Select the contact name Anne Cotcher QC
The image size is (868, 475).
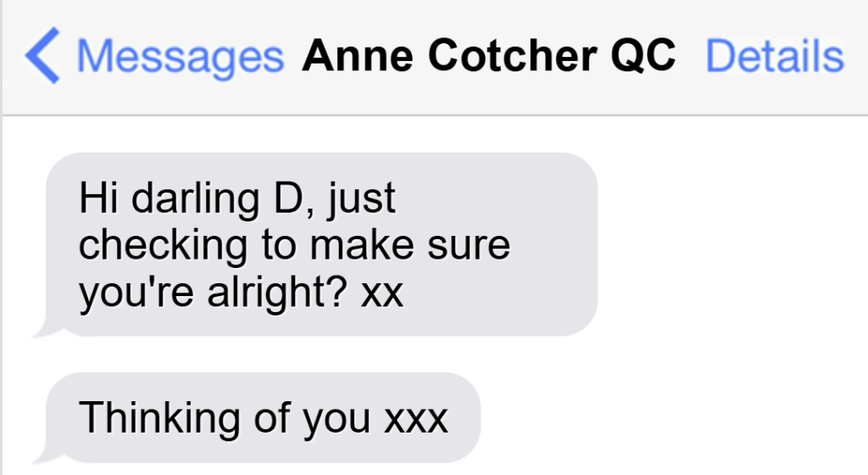pyautogui.click(x=488, y=55)
